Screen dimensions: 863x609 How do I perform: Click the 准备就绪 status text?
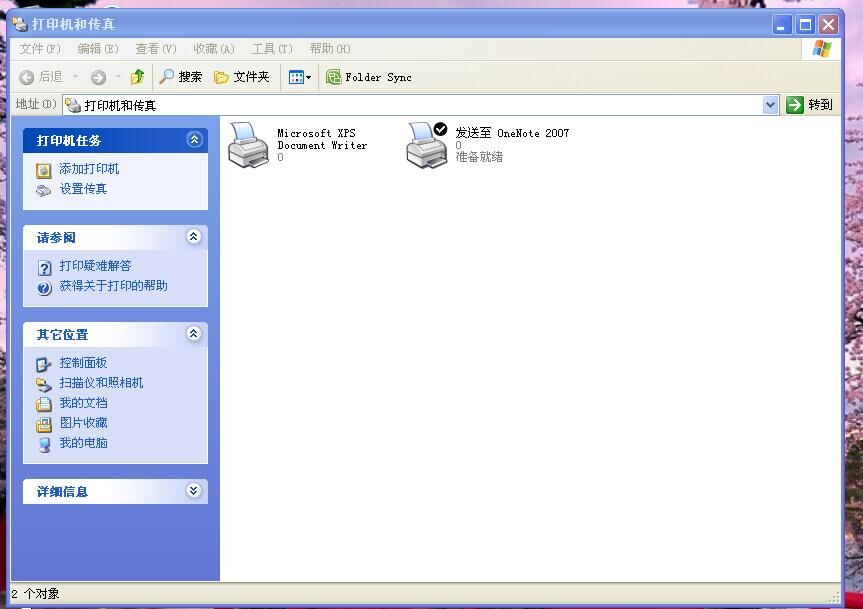click(x=479, y=157)
